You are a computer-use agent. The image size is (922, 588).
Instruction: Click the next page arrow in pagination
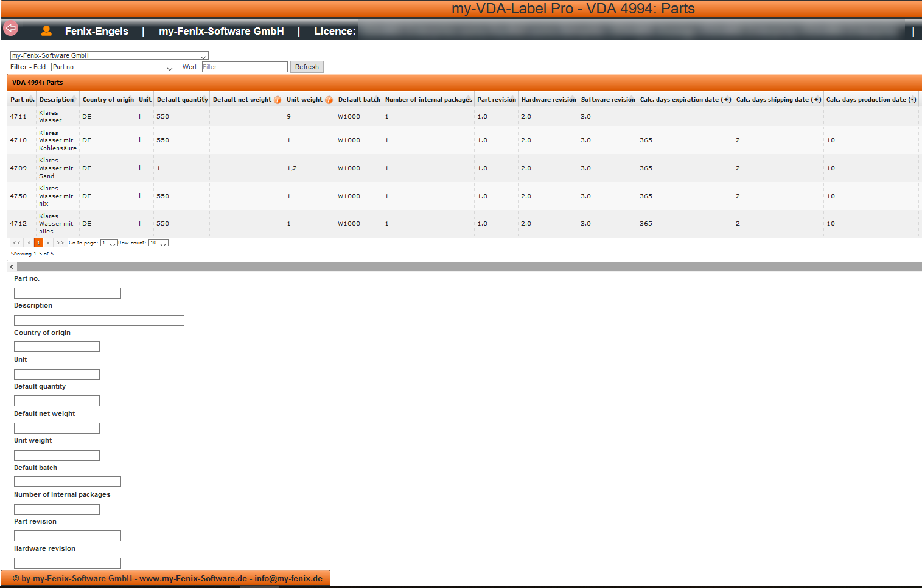coord(48,243)
